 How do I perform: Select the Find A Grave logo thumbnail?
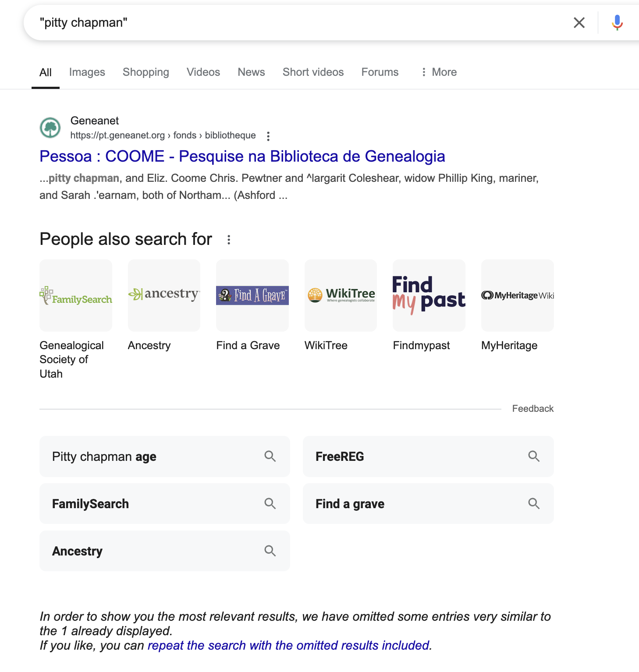(x=252, y=295)
